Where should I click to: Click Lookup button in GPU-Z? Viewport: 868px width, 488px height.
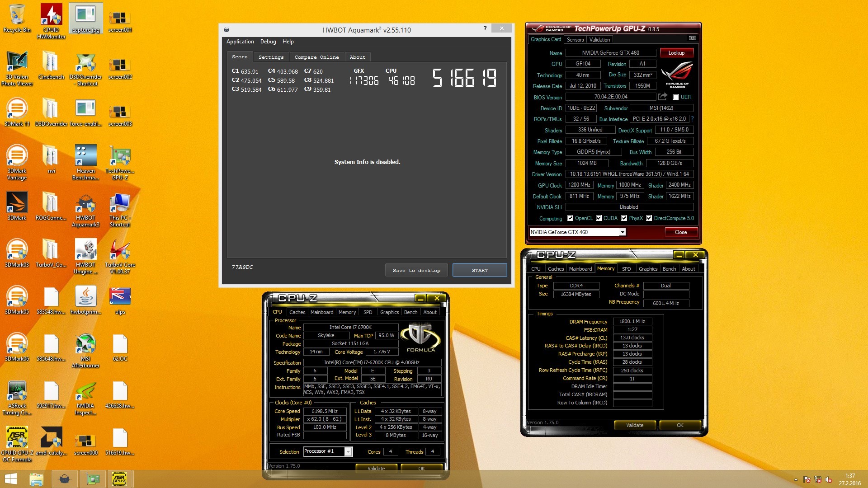tap(676, 53)
